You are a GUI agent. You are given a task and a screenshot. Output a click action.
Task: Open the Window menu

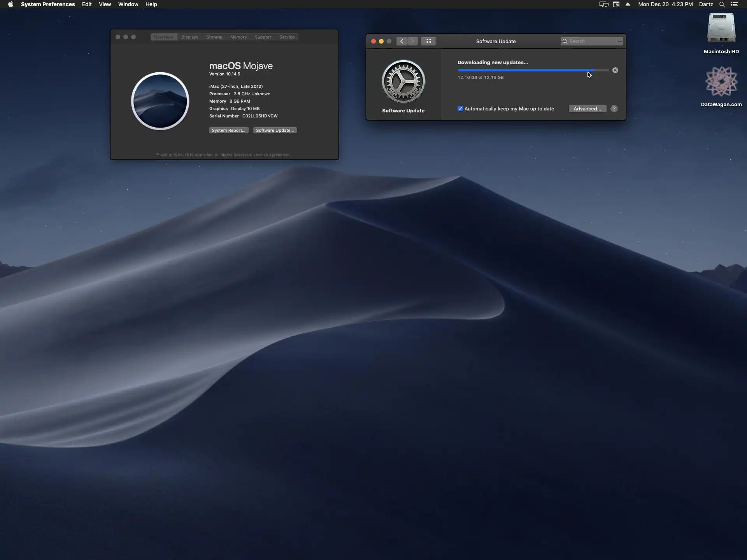tap(128, 4)
